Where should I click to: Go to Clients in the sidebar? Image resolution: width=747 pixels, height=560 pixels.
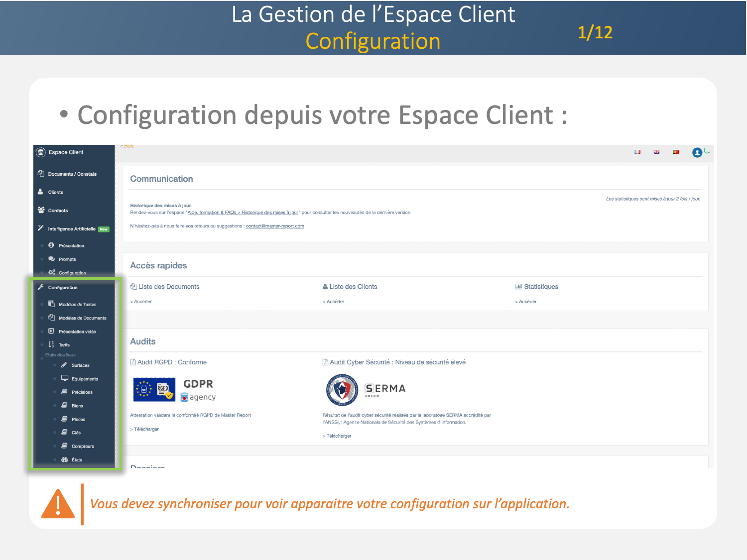(55, 192)
